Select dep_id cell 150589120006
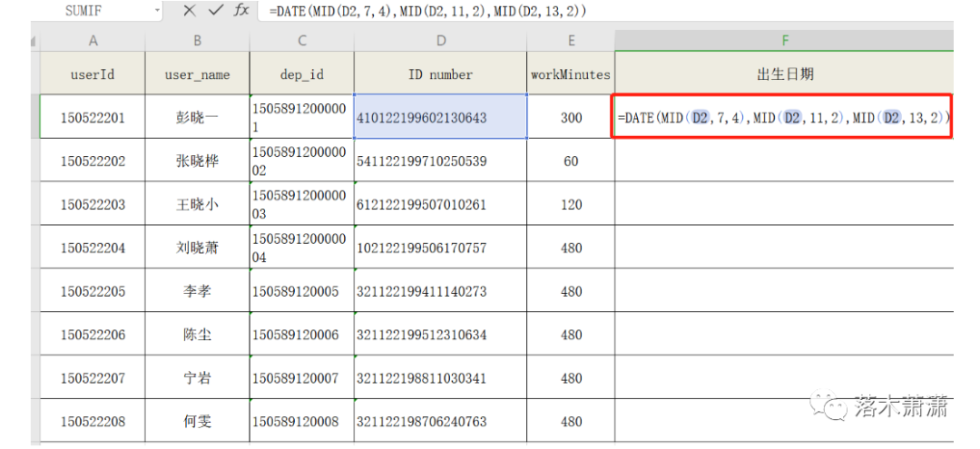This screenshot has height=449, width=980. click(302, 334)
